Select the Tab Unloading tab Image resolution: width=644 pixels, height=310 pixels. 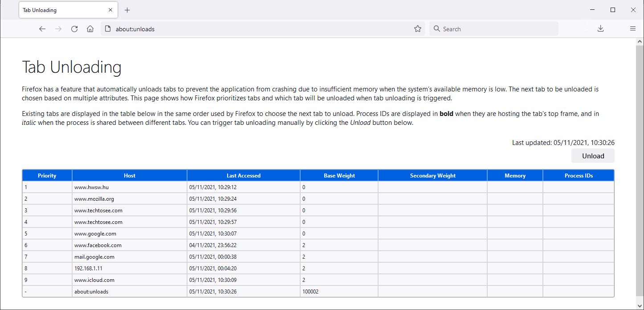click(69, 10)
